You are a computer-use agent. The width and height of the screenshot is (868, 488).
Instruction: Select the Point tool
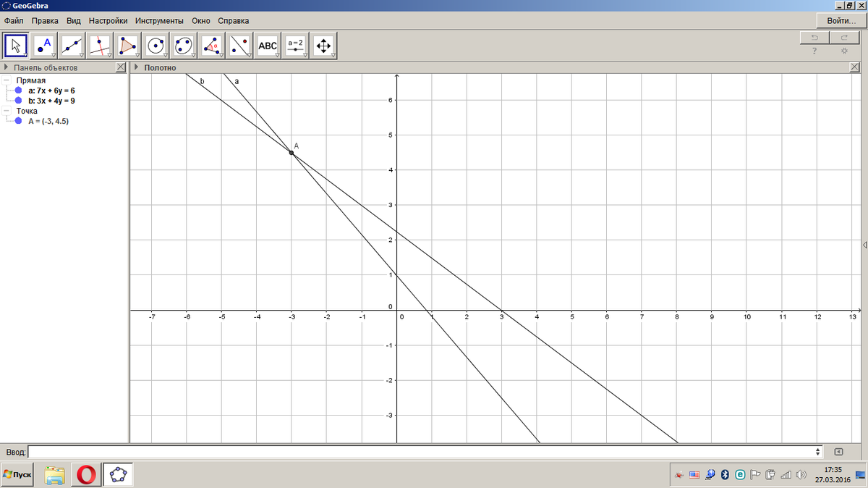44,46
